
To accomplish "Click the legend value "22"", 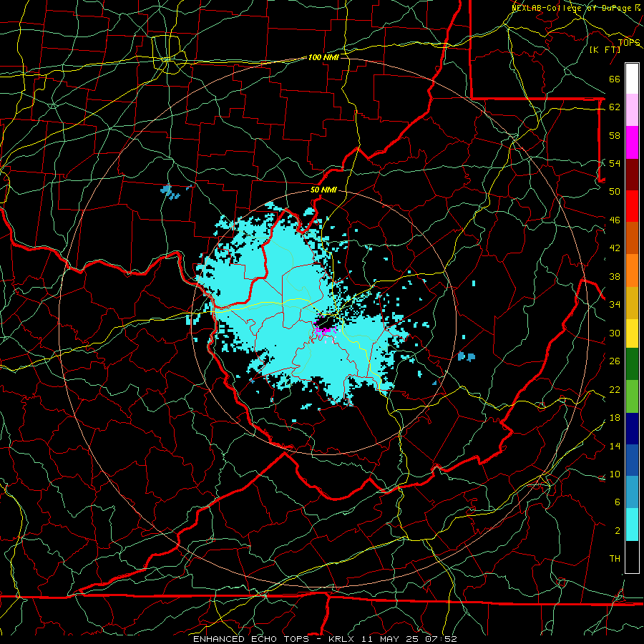I will (615, 389).
